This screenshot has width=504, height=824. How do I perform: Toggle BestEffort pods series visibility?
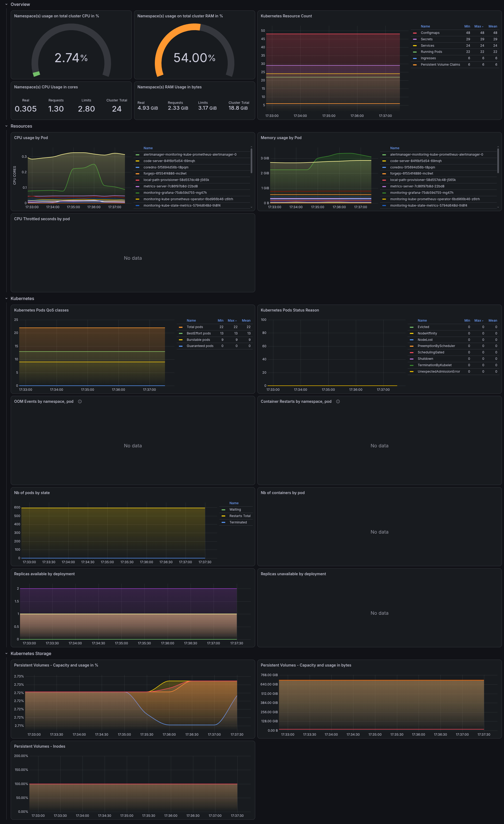coord(199,333)
